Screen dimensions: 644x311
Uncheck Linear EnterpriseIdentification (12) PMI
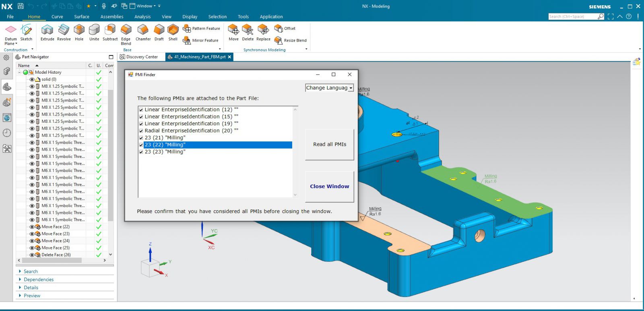(x=141, y=110)
